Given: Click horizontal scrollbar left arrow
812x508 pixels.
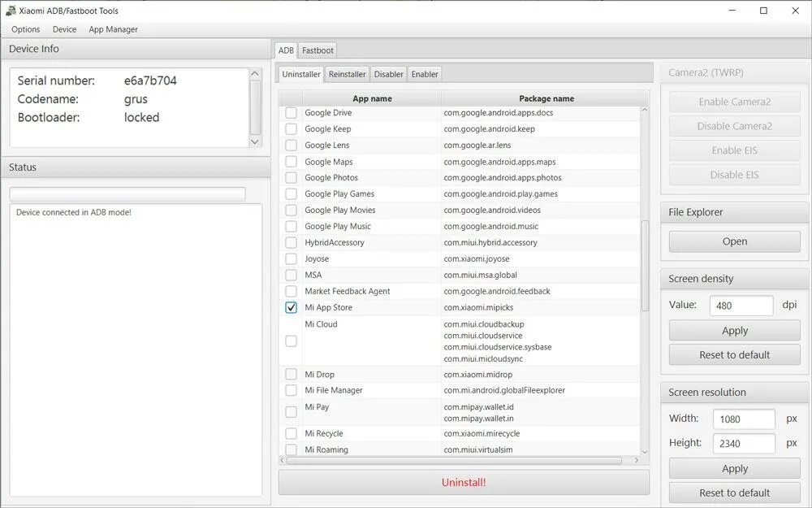Looking at the screenshot, I should 282,460.
